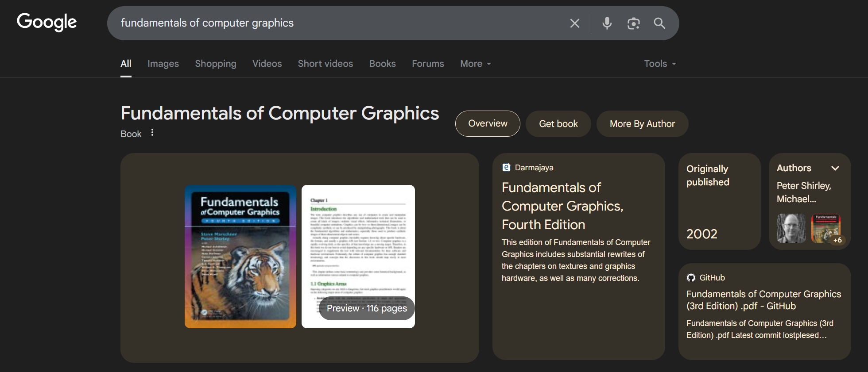Submit search with magnifier icon

[x=659, y=23]
